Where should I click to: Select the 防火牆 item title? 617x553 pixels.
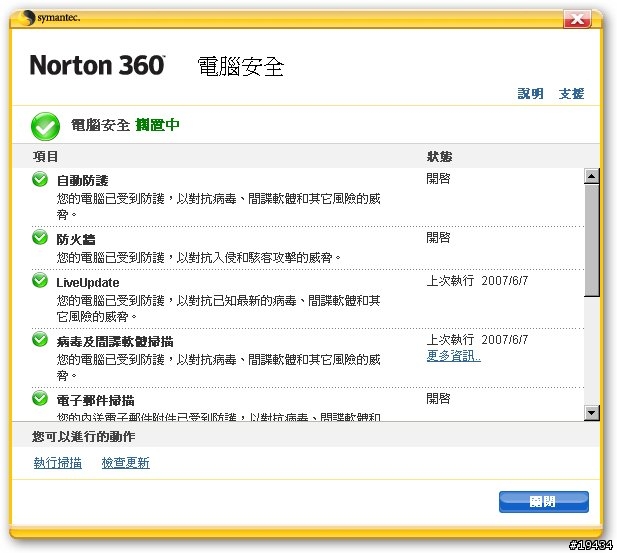(x=76, y=239)
